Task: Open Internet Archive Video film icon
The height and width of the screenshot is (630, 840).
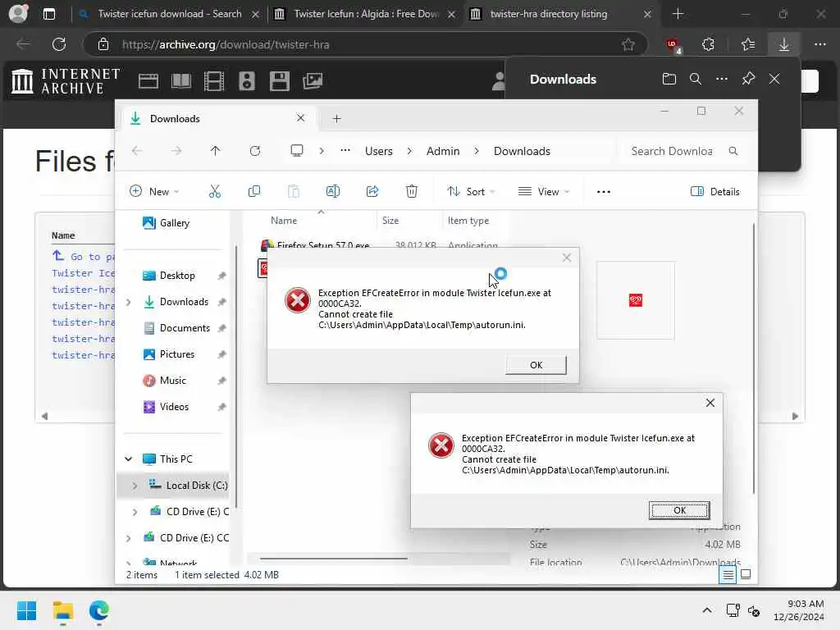Action: pos(214,81)
